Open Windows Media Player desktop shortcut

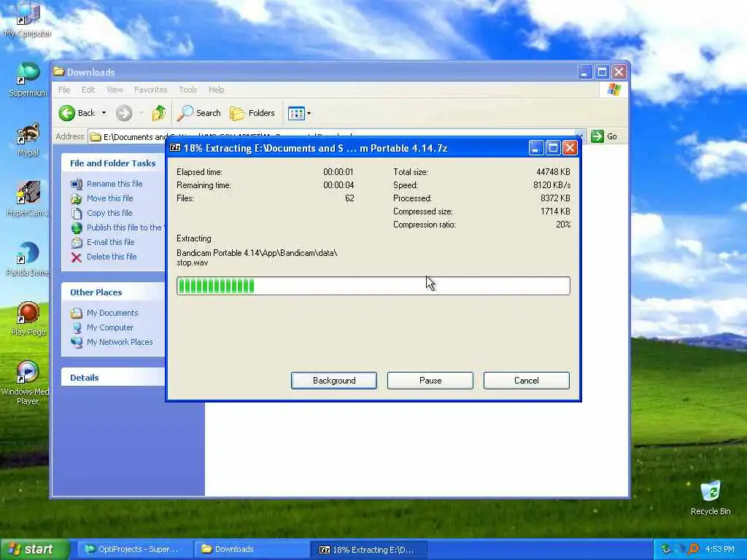pyautogui.click(x=28, y=382)
